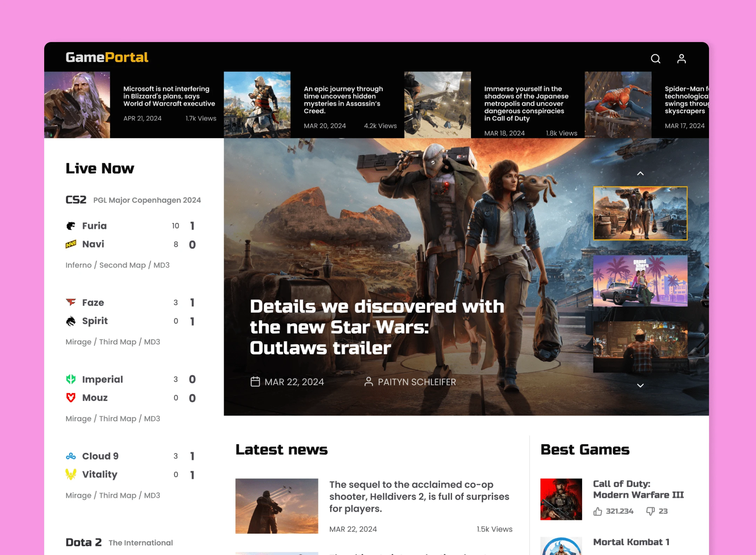Screen dimensions: 756x555
Task: Click the Best Games heading
Action: 585,450
